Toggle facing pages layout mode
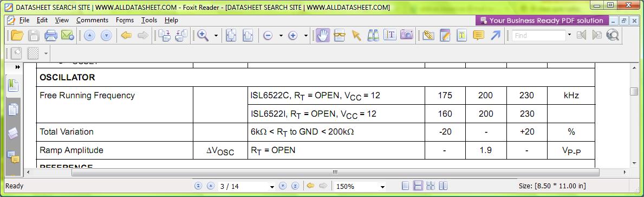This screenshot has width=644, height=197. [443, 186]
